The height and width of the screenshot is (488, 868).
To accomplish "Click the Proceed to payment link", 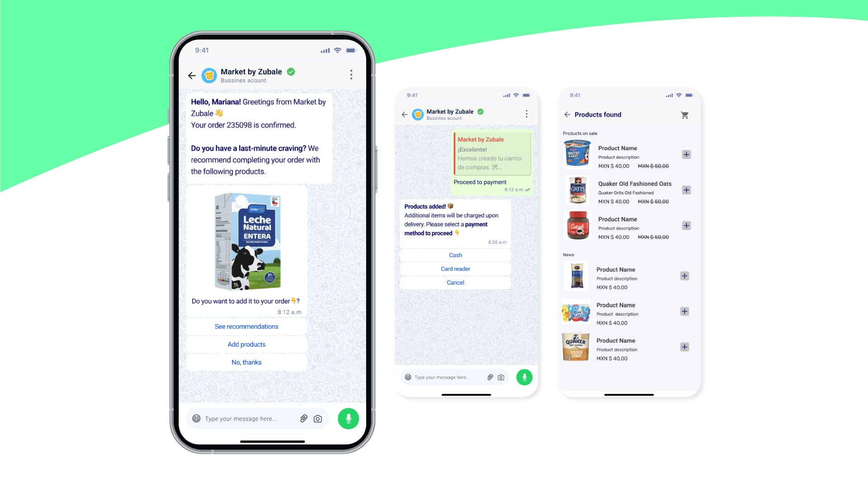I will [481, 182].
